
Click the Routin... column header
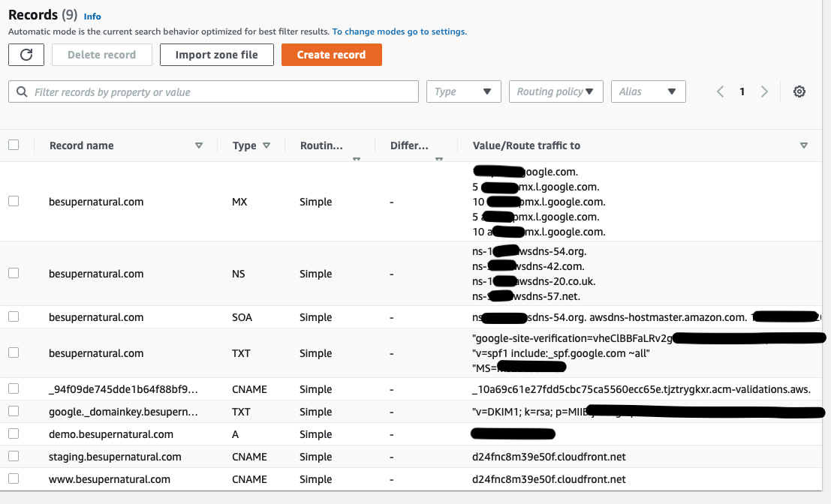tap(321, 145)
